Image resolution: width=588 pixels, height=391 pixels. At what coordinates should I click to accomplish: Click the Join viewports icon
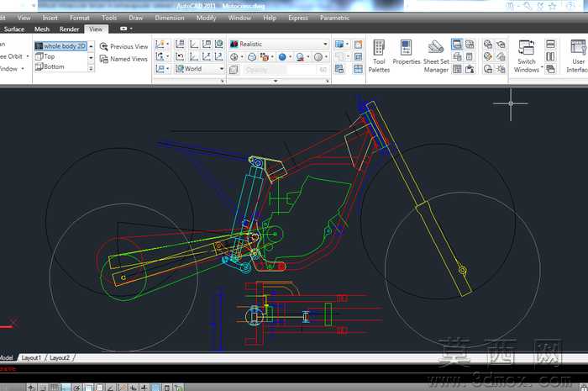click(x=358, y=56)
